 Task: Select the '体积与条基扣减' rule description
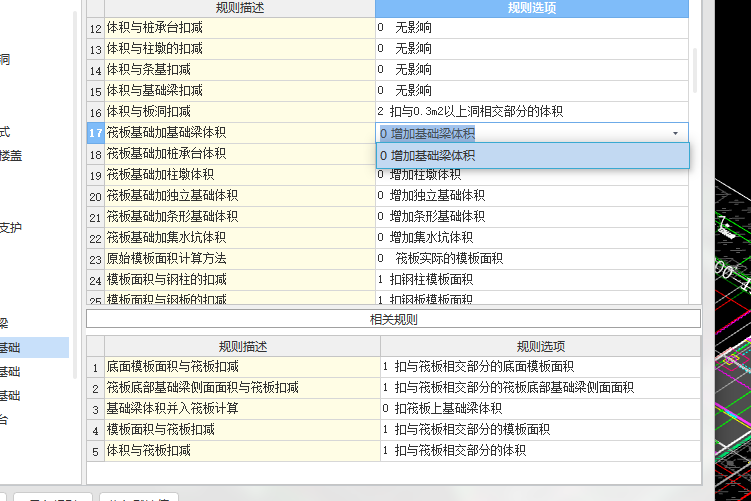coord(239,70)
